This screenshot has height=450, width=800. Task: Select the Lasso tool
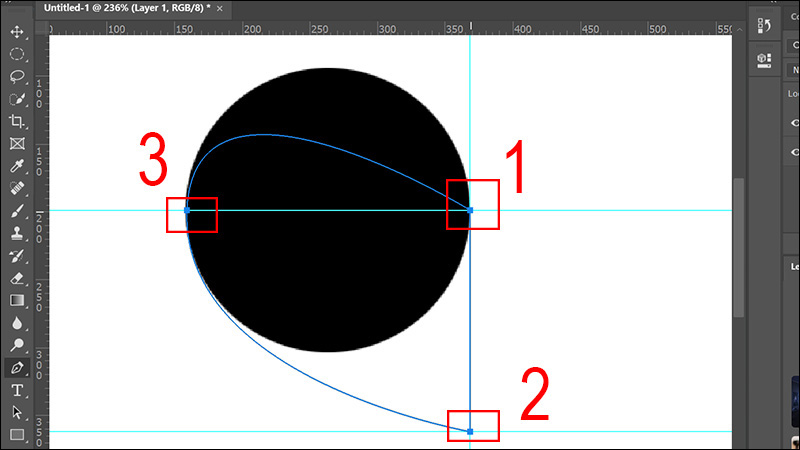point(17,77)
